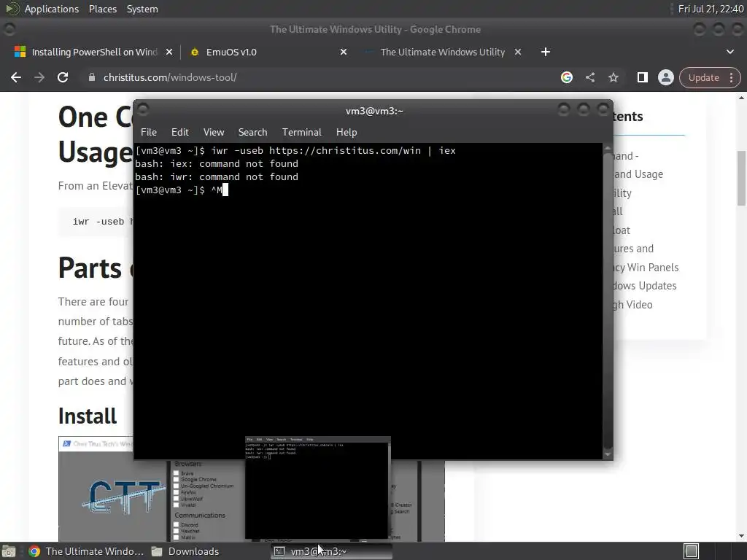The height and width of the screenshot is (560, 747).
Task: Close the EmuOS v1.0 tab
Action: click(x=344, y=52)
